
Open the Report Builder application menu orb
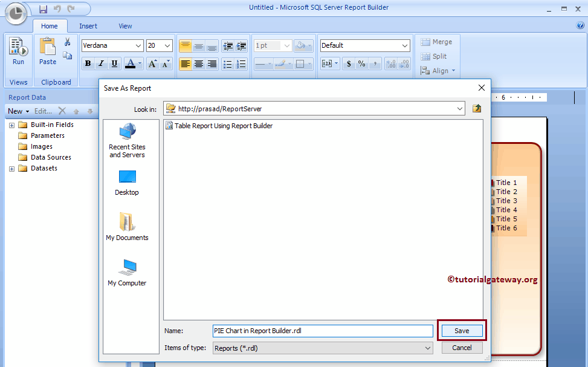(x=15, y=14)
